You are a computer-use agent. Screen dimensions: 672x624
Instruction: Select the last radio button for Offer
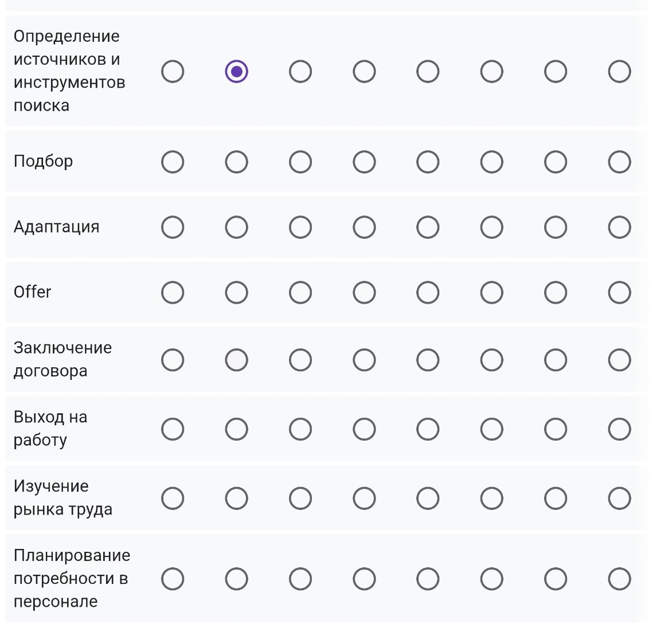[619, 292]
